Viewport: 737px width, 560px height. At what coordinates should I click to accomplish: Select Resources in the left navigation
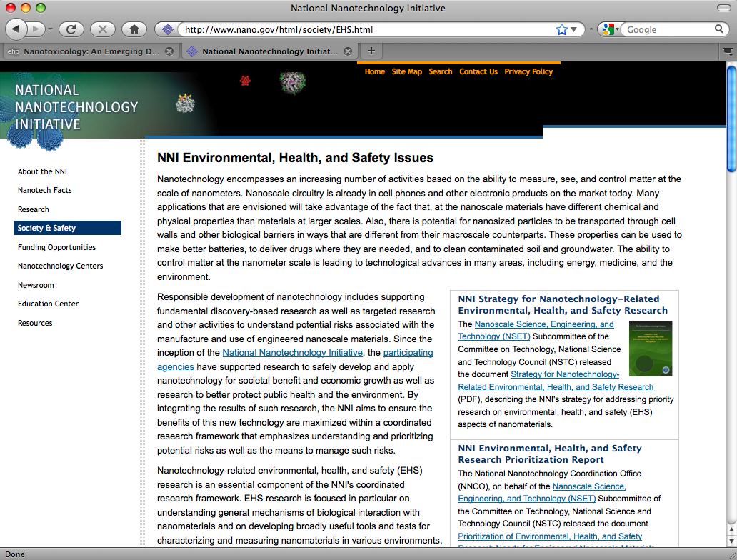(x=35, y=323)
